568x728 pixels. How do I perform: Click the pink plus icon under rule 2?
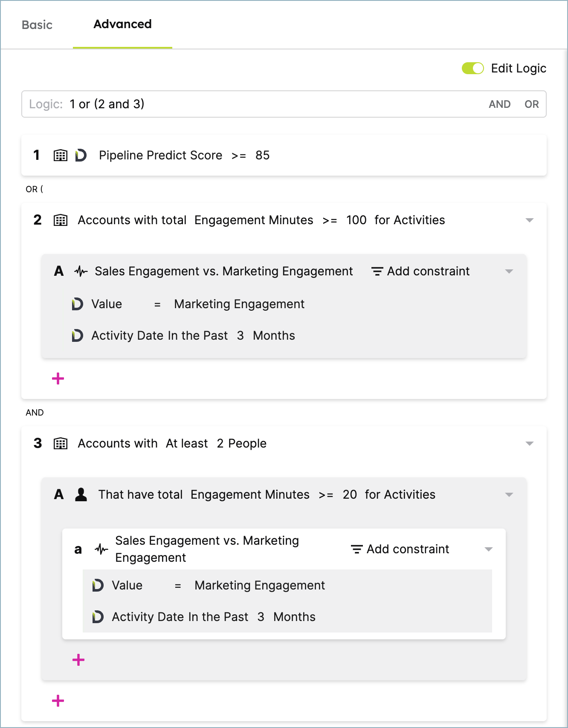click(x=58, y=378)
